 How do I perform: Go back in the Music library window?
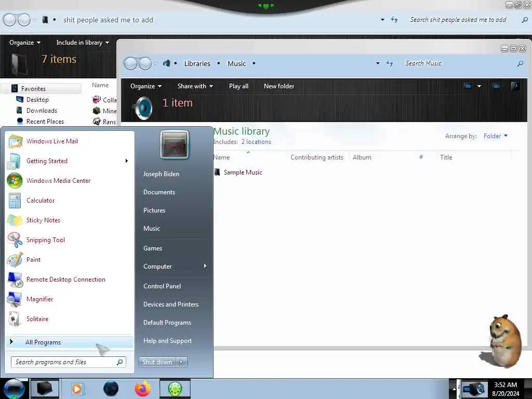point(130,63)
